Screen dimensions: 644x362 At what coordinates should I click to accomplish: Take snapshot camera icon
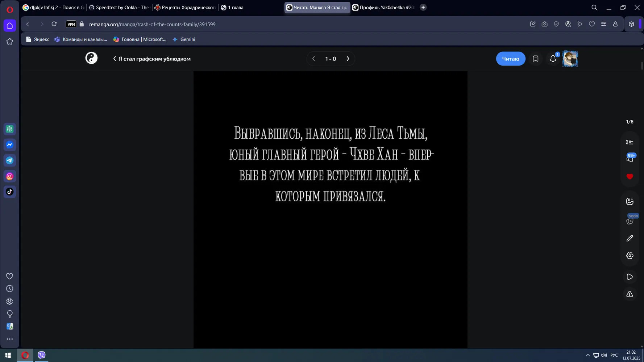pyautogui.click(x=544, y=24)
